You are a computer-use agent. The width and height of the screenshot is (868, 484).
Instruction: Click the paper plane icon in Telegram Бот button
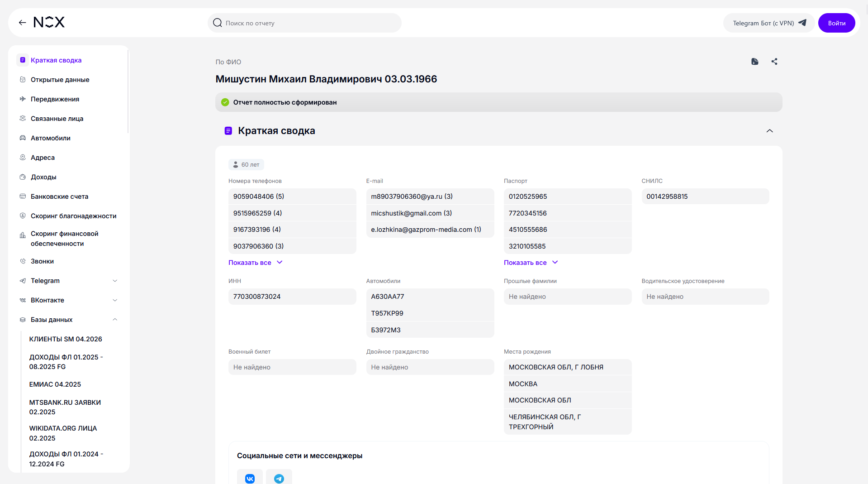pos(802,23)
